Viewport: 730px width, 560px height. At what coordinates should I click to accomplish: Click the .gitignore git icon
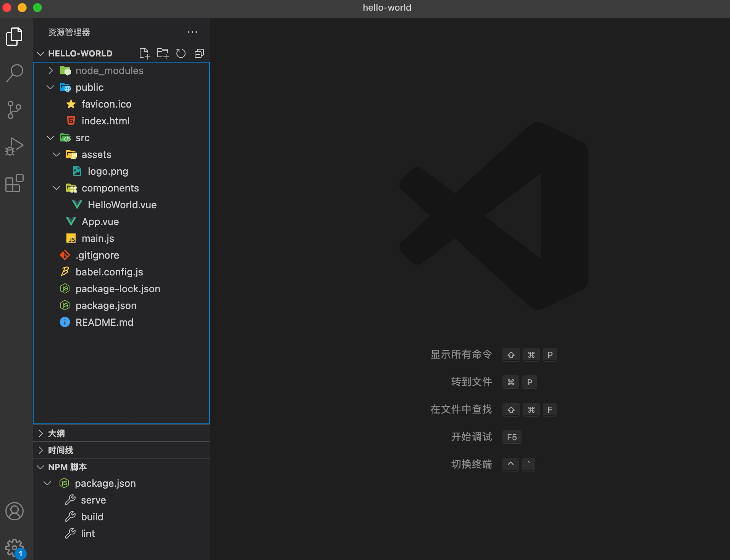[65, 255]
